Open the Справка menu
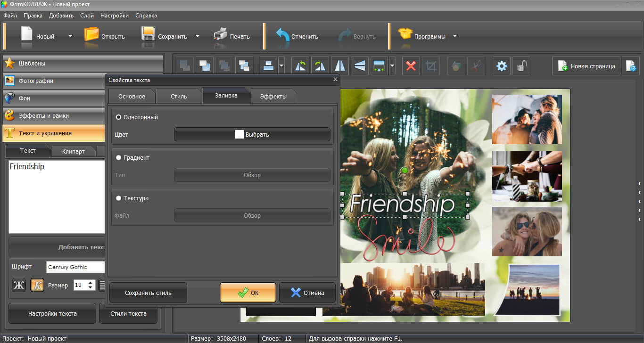 coord(146,16)
